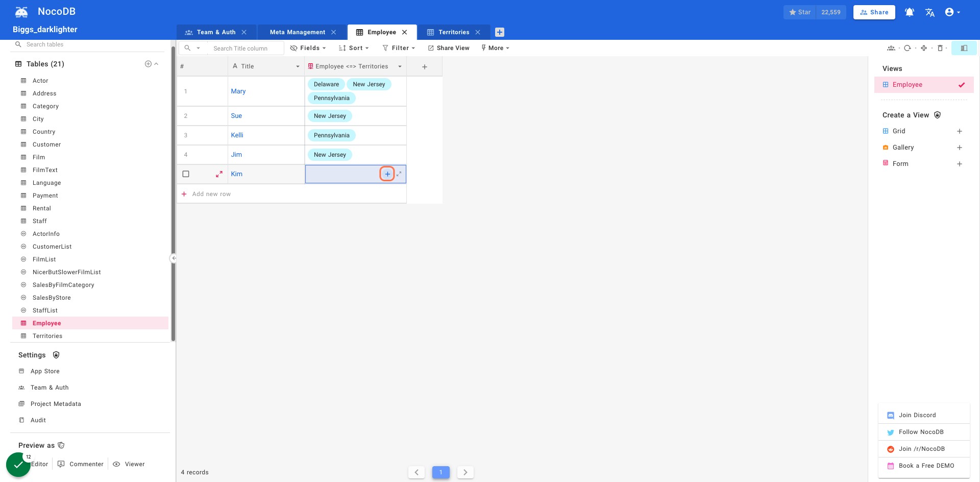The height and width of the screenshot is (482, 980).
Task: Close the Employee tab
Action: tap(405, 32)
